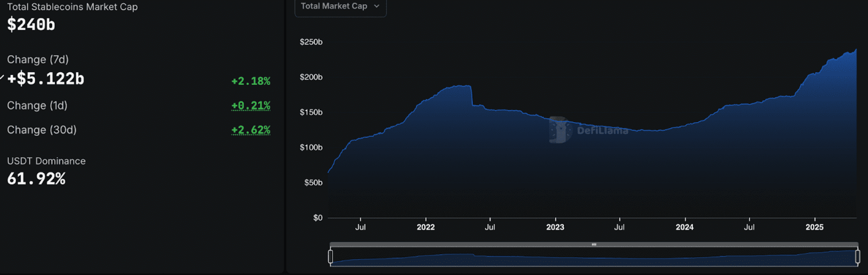868x275 pixels.
Task: Click the left handle of the time range slider
Action: (x=330, y=257)
